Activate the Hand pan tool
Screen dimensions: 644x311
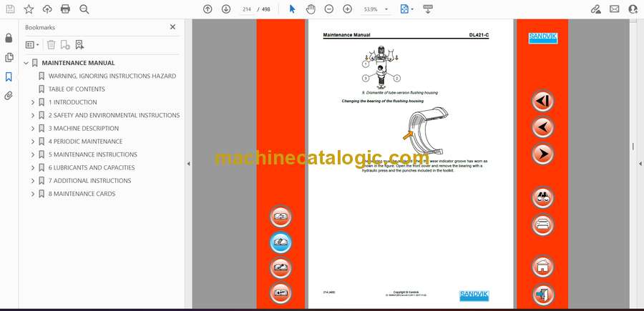tap(311, 9)
